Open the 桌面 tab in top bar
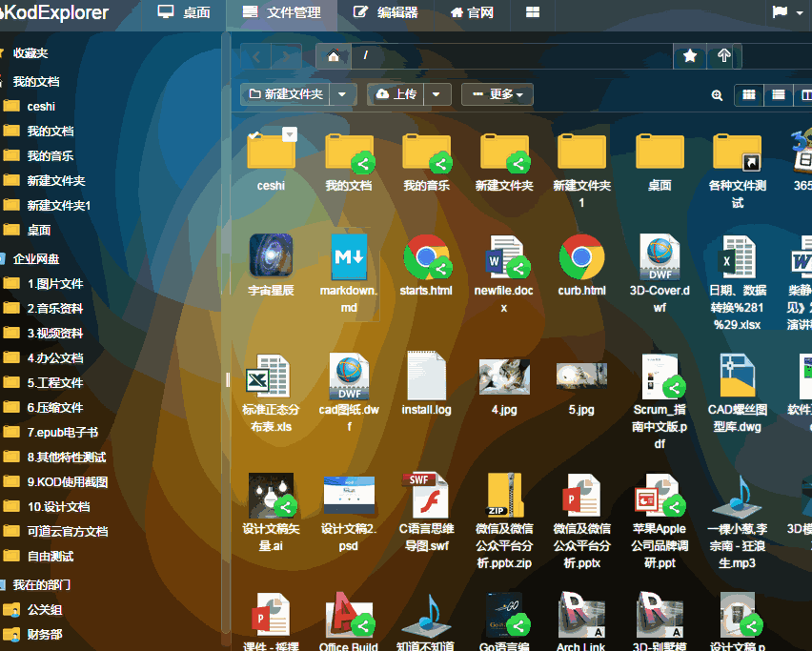The height and width of the screenshot is (651, 812). [x=184, y=13]
